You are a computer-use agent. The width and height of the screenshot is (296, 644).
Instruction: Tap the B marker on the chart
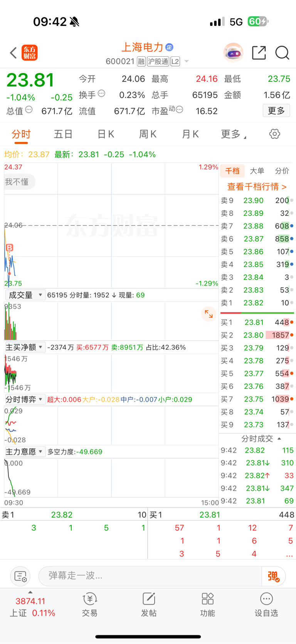point(10,247)
